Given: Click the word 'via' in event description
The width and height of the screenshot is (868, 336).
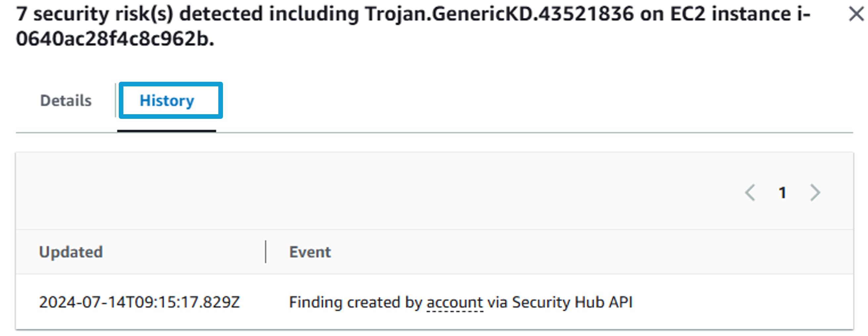Looking at the screenshot, I should (x=498, y=302).
